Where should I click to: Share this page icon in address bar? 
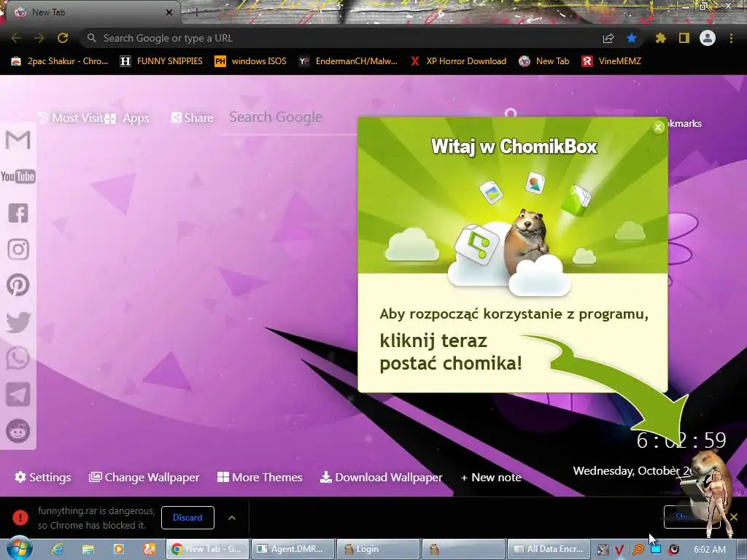(608, 38)
